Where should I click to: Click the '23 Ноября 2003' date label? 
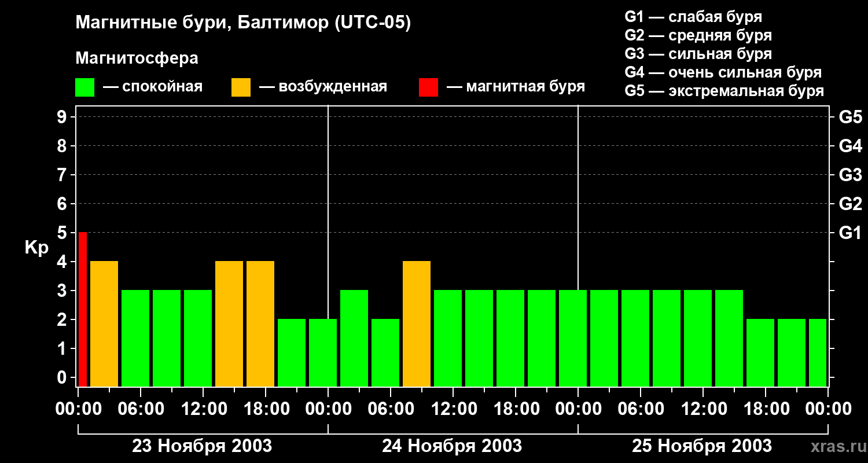tap(202, 446)
